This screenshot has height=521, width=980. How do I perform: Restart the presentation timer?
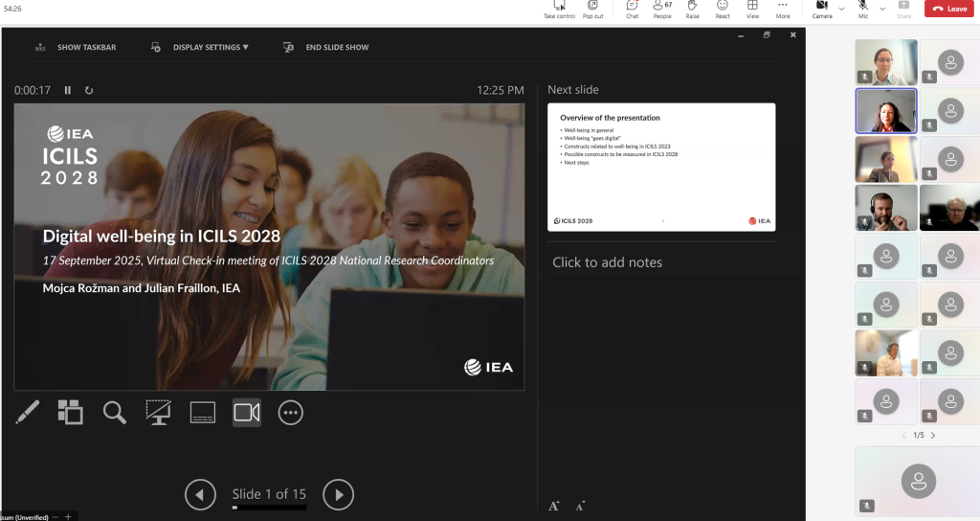pyautogui.click(x=89, y=90)
